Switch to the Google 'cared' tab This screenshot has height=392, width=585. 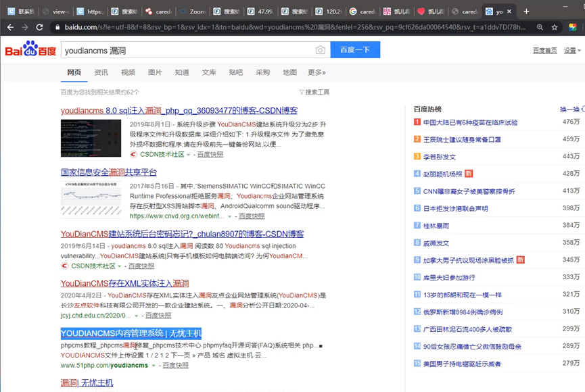click(x=362, y=11)
